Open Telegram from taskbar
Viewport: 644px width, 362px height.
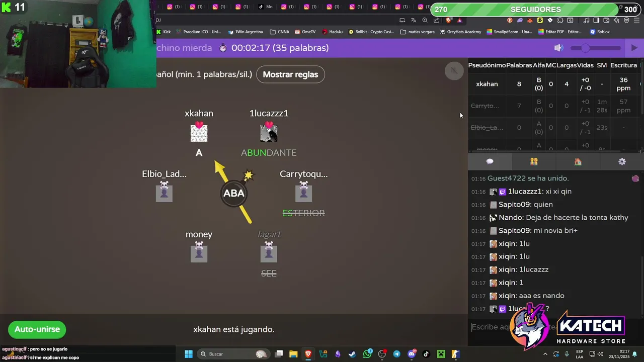click(x=396, y=354)
